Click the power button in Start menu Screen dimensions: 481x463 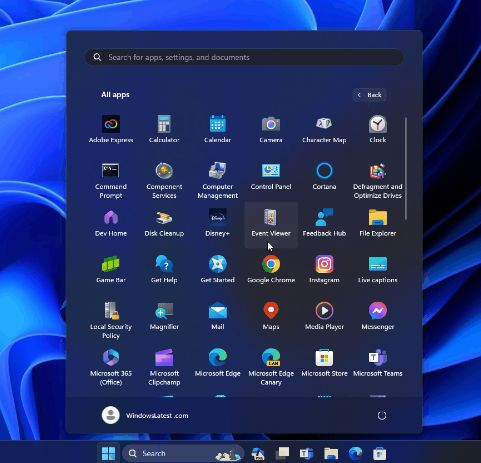tap(382, 416)
